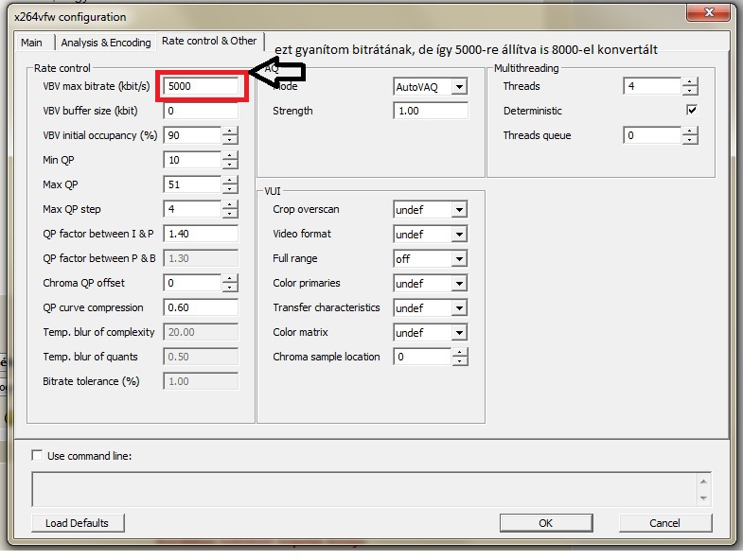
Task: Decrease Min QP using down spinner
Action: coord(230,165)
